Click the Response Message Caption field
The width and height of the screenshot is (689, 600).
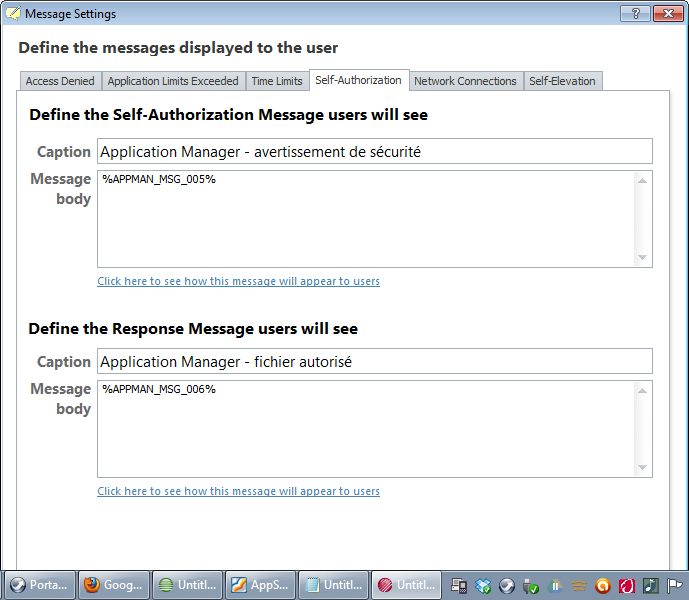pos(374,362)
